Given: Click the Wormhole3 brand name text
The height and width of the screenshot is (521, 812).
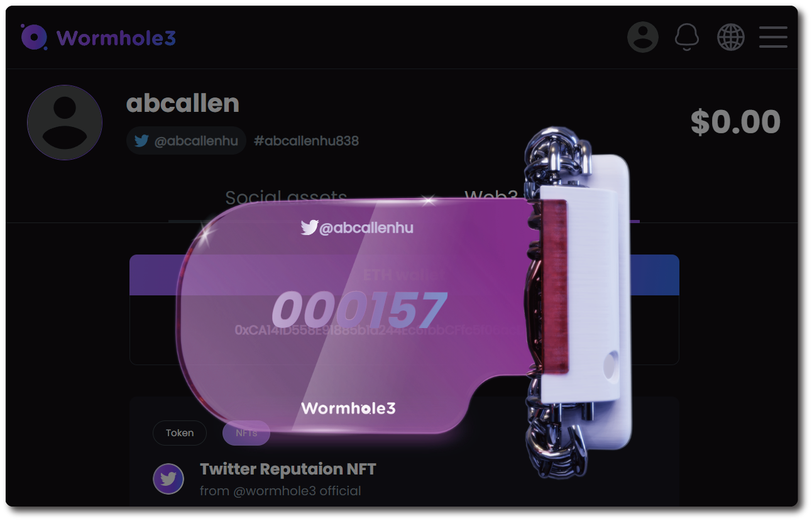Looking at the screenshot, I should click(x=116, y=38).
